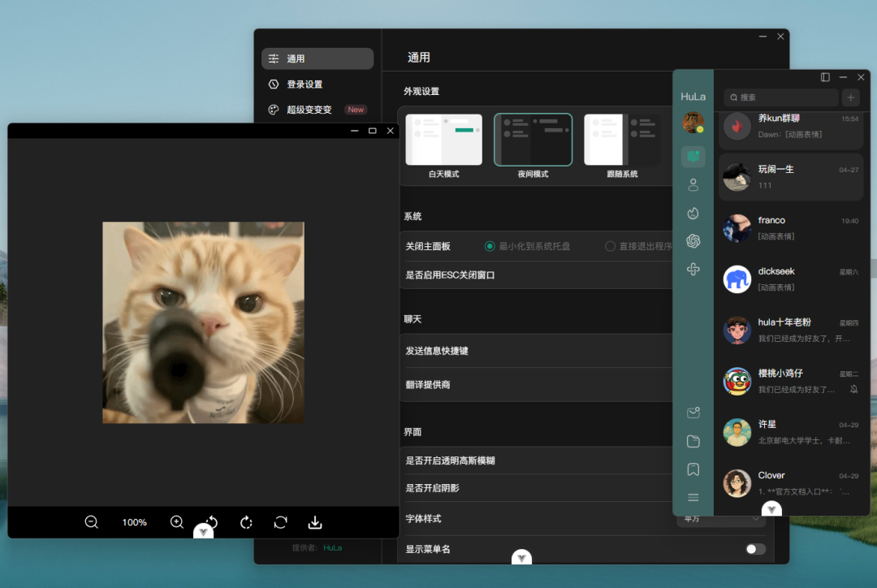Rotate the cat image clockwise

[246, 522]
